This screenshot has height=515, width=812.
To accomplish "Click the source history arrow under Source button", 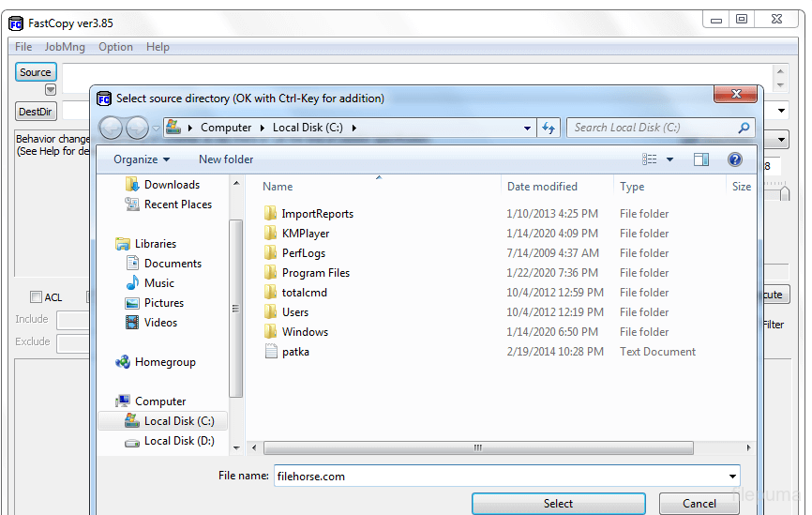I will pos(51,90).
